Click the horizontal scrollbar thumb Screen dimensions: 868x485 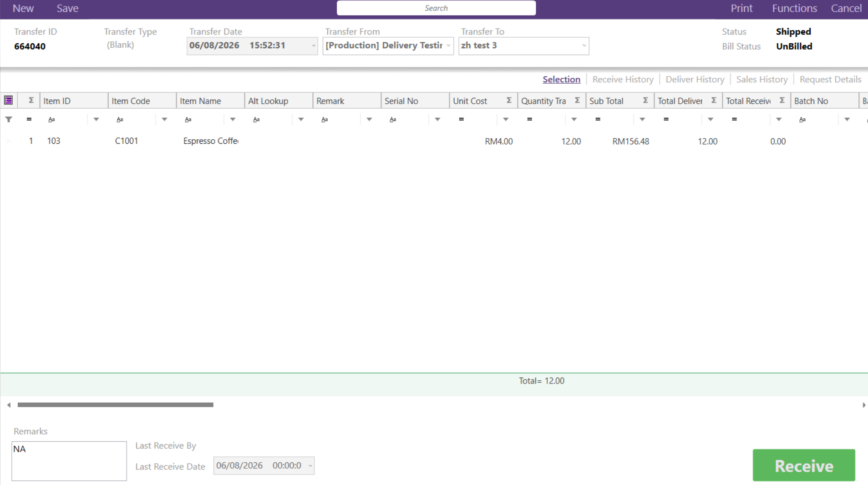click(115, 405)
